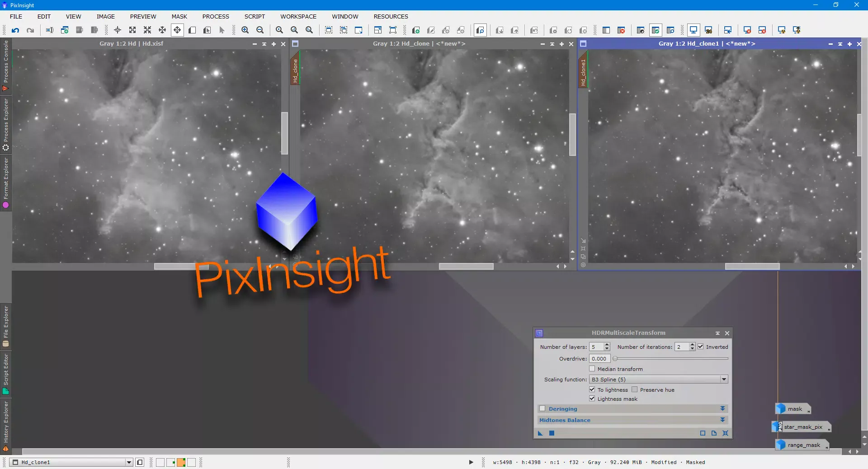Uncheck the Inverted checkbox
The height and width of the screenshot is (469, 868).
click(700, 347)
